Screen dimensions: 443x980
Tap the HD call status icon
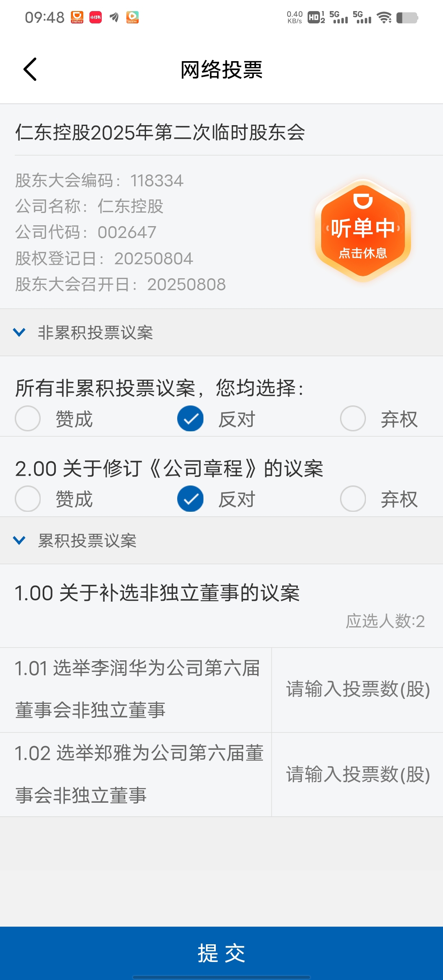[316, 17]
